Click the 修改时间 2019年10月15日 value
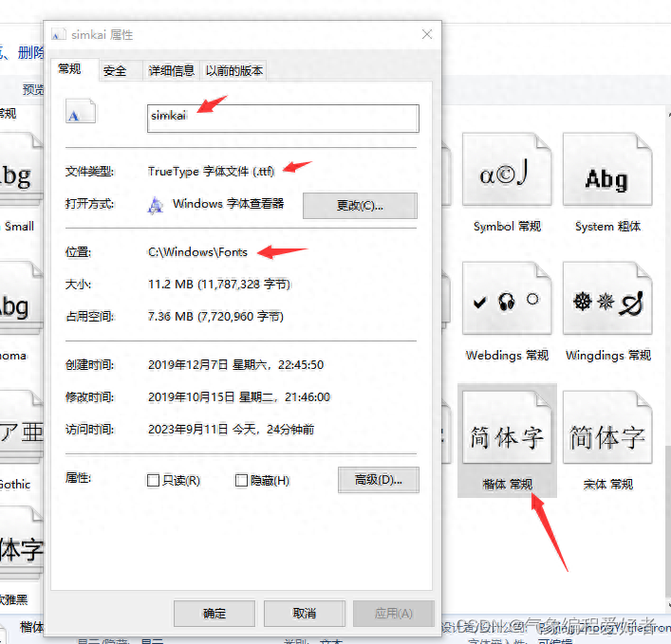This screenshot has width=671, height=644. (239, 397)
